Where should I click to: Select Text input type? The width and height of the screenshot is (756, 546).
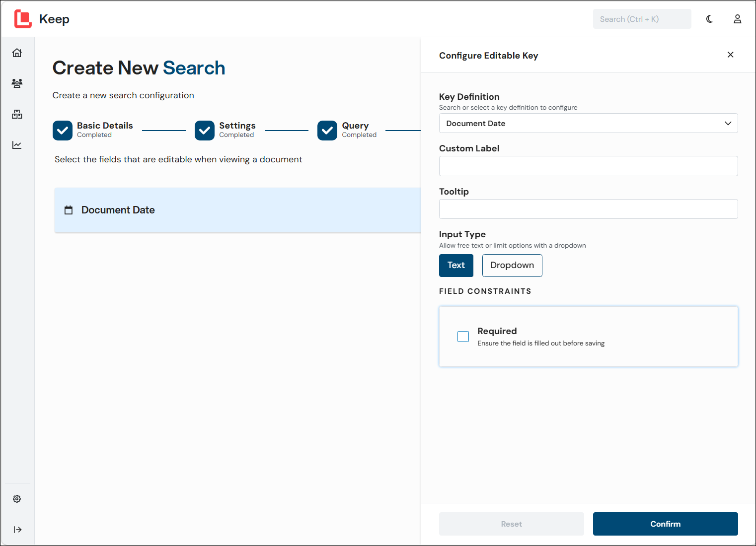(456, 266)
